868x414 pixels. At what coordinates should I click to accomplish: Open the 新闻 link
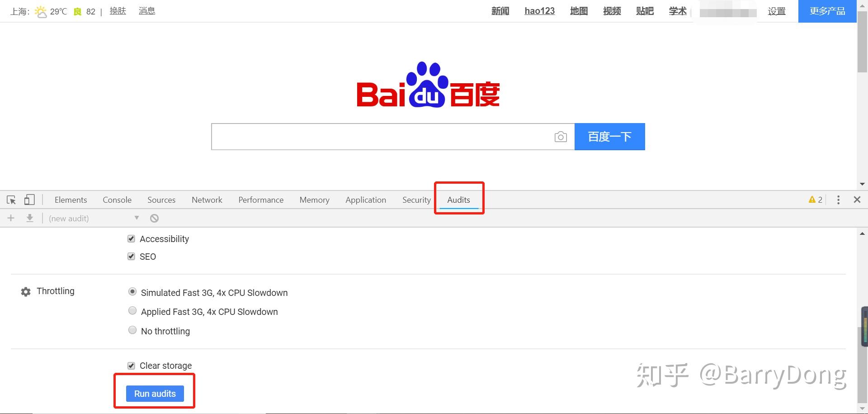[x=500, y=11]
